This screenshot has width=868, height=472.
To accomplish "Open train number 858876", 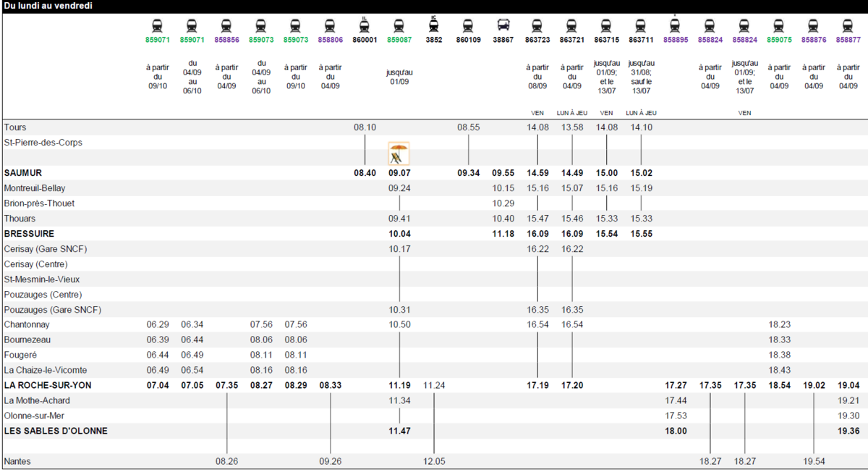I will pyautogui.click(x=814, y=41).
